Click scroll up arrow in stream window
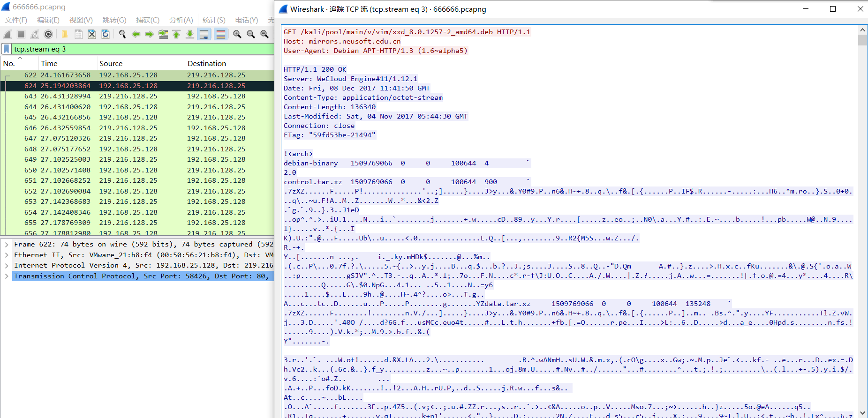This screenshot has height=418, width=868. (x=862, y=30)
